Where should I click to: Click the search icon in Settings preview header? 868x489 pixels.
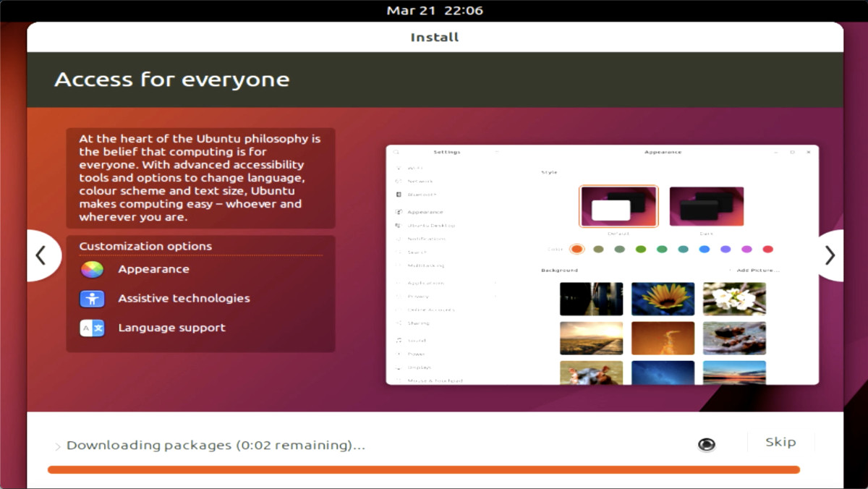tap(396, 152)
